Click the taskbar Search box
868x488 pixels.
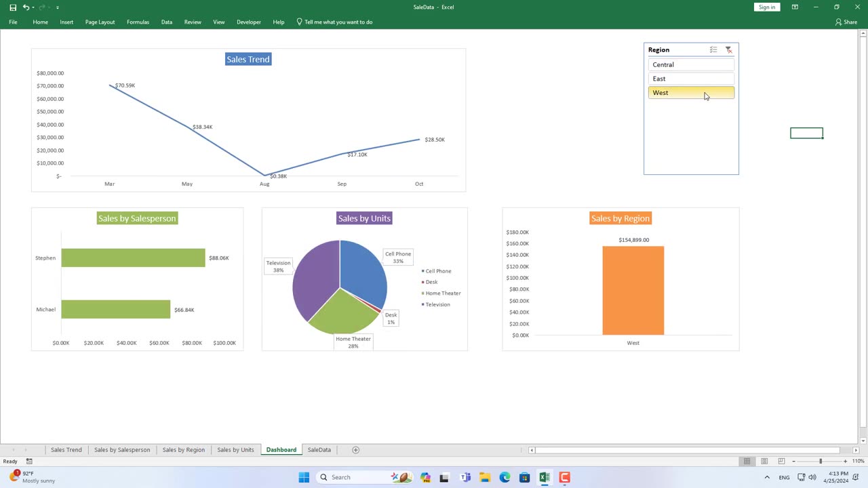pyautogui.click(x=366, y=477)
